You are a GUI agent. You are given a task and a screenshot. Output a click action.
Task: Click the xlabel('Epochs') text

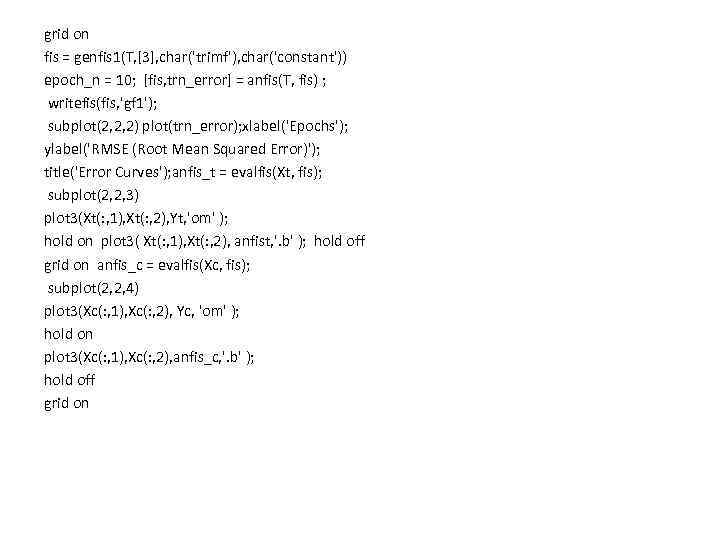296,126
